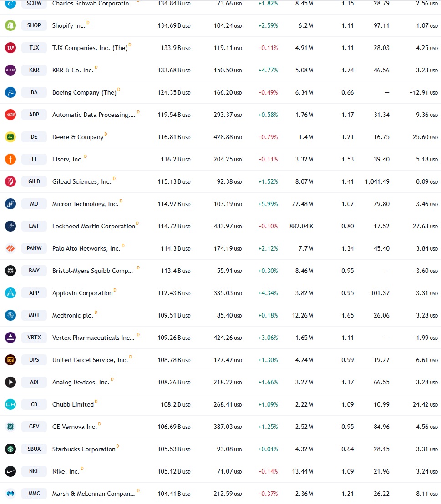Viewport: 441px width, 504px height.
Task: Select the BA ticker badge
Action: point(34,92)
